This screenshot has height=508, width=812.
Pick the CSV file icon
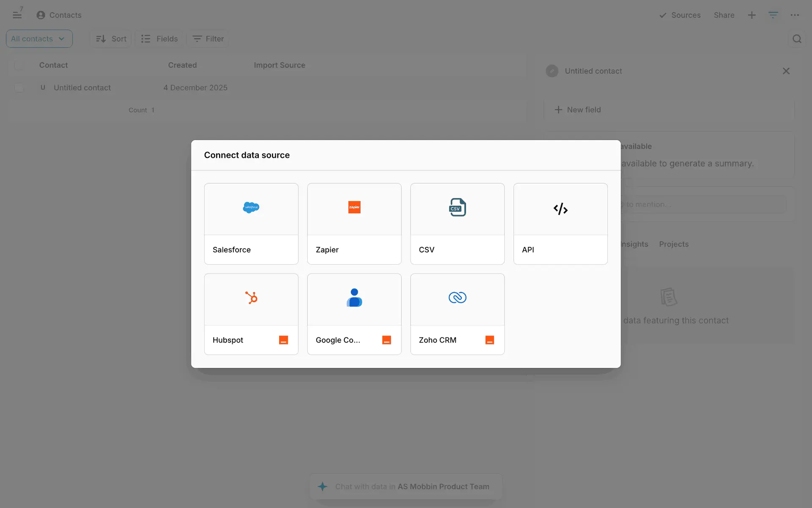tap(457, 207)
